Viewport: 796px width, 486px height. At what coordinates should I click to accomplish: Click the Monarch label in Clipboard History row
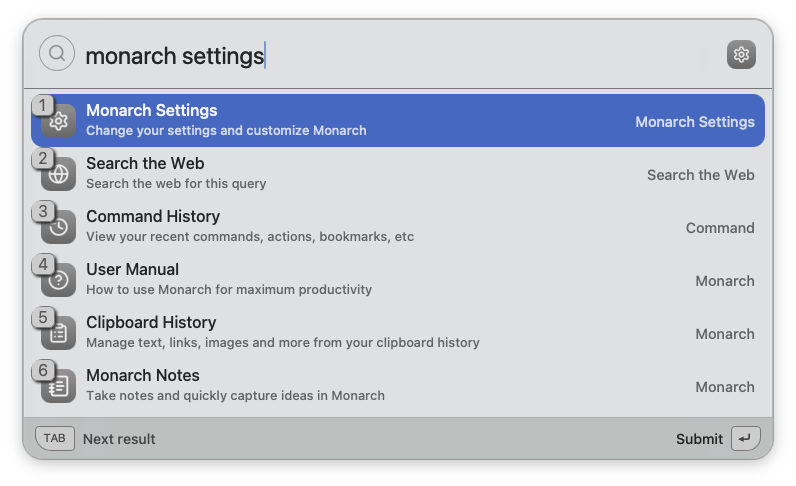(725, 334)
